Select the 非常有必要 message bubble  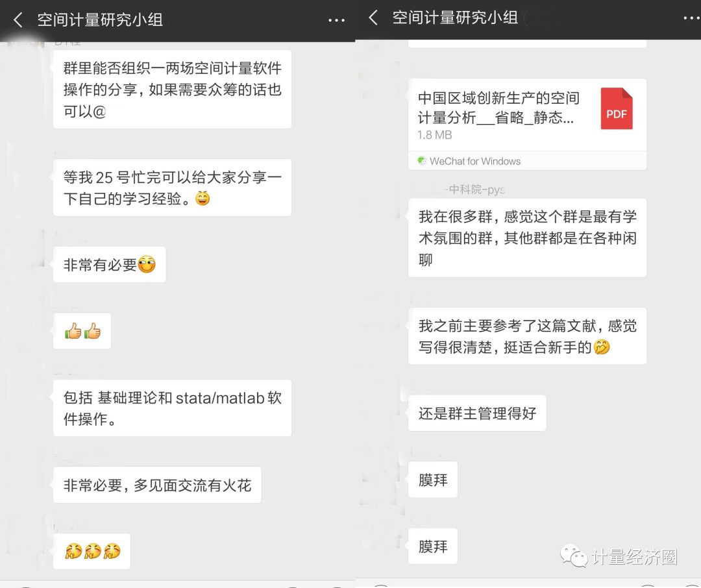pos(110,264)
